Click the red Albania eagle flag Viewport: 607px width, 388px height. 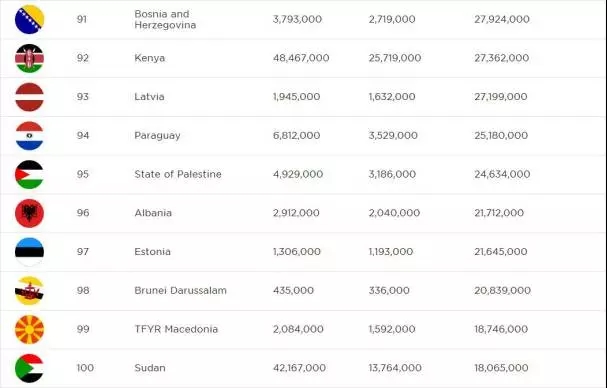[x=29, y=213]
